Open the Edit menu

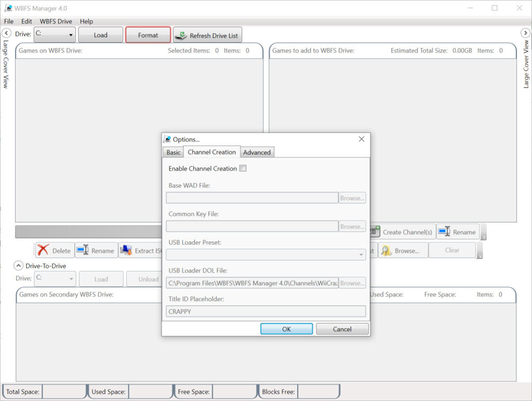(26, 21)
